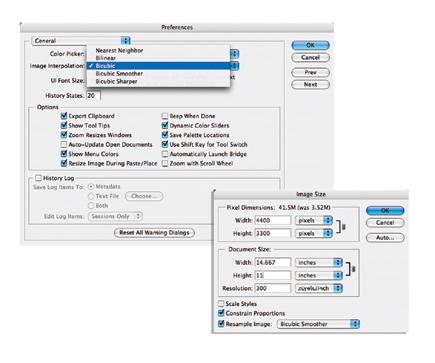Click pixel Height field showing 3300
The height and width of the screenshot is (363, 435).
273,233
